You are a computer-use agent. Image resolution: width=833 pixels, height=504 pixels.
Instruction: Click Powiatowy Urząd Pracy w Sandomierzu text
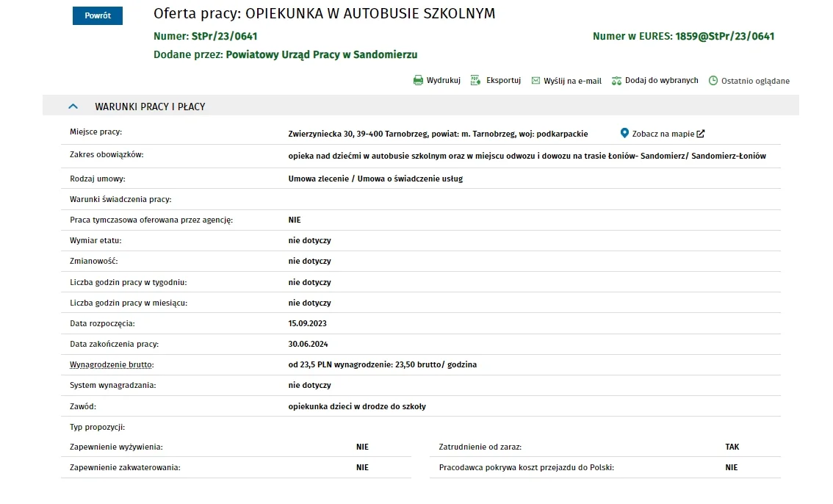(x=322, y=54)
